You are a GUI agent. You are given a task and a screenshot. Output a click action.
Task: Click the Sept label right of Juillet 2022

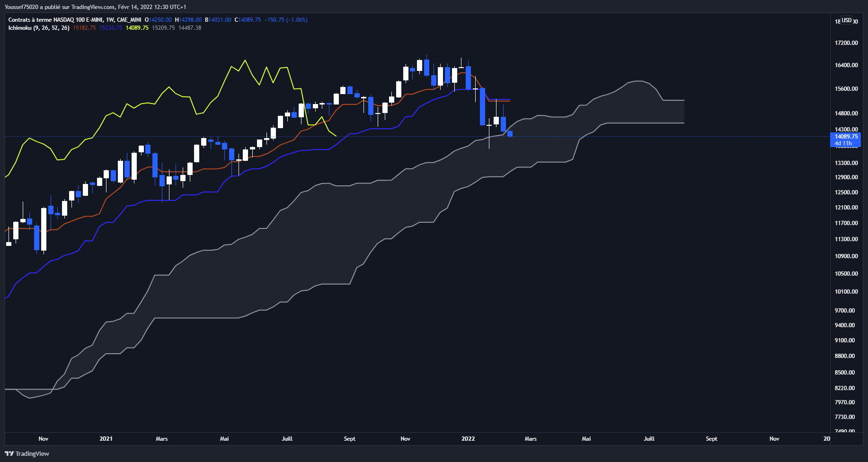click(711, 439)
